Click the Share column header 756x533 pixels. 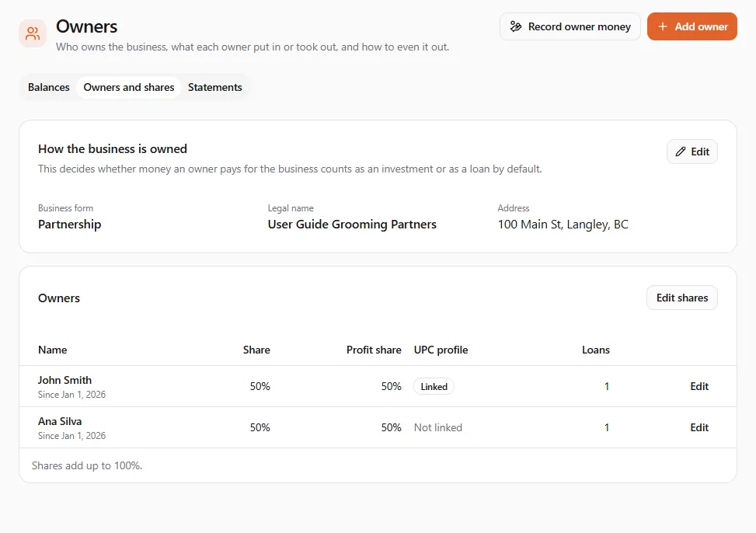[x=256, y=350]
